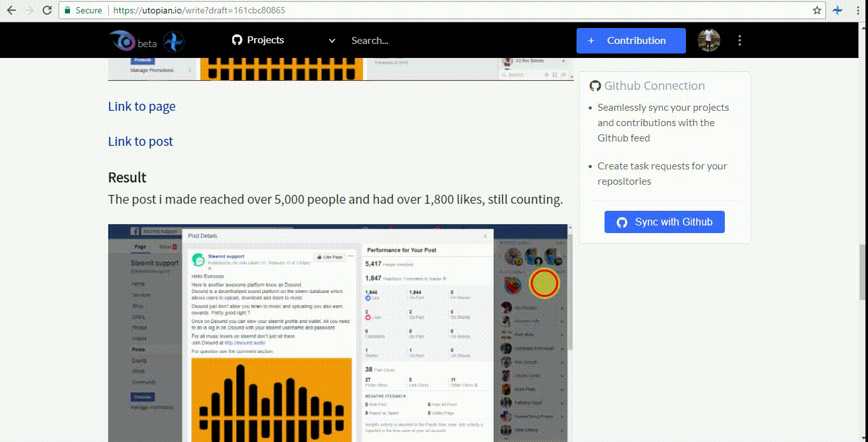Select the Projects menu label
Image resolution: width=868 pixels, height=442 pixels.
coord(265,40)
